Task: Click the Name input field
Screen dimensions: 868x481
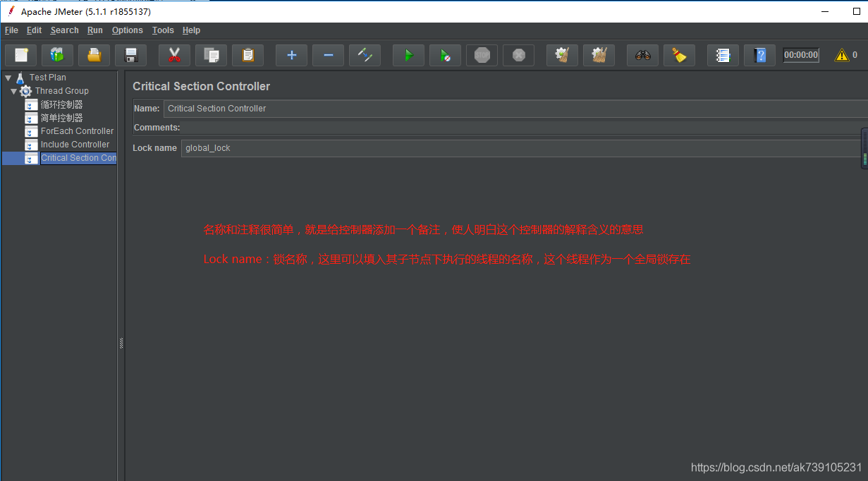Action: point(515,109)
